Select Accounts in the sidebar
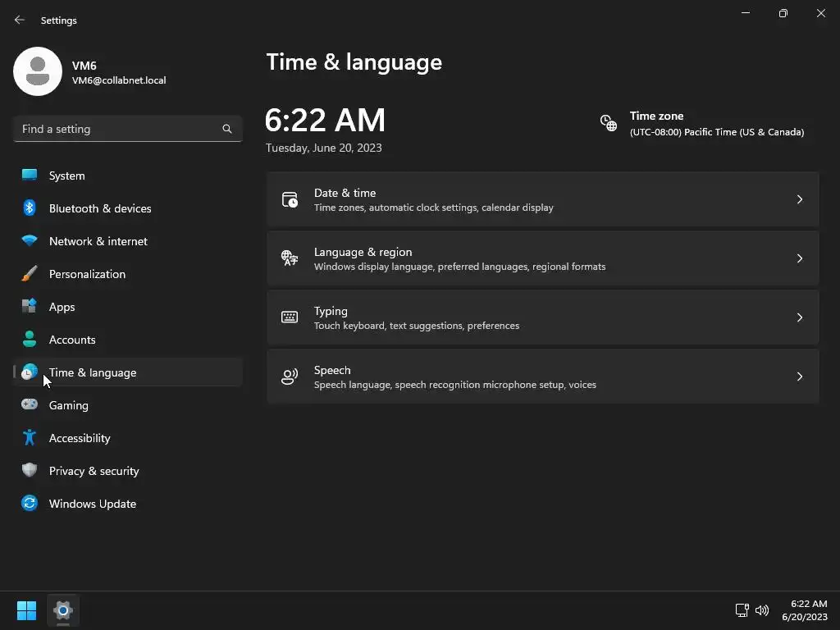Screen dimensions: 840x630 point(72,340)
